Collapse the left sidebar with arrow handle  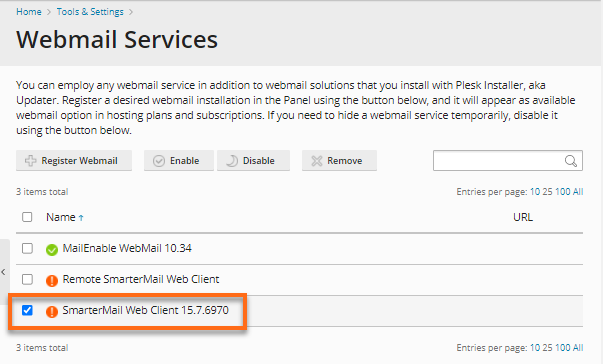(3, 272)
